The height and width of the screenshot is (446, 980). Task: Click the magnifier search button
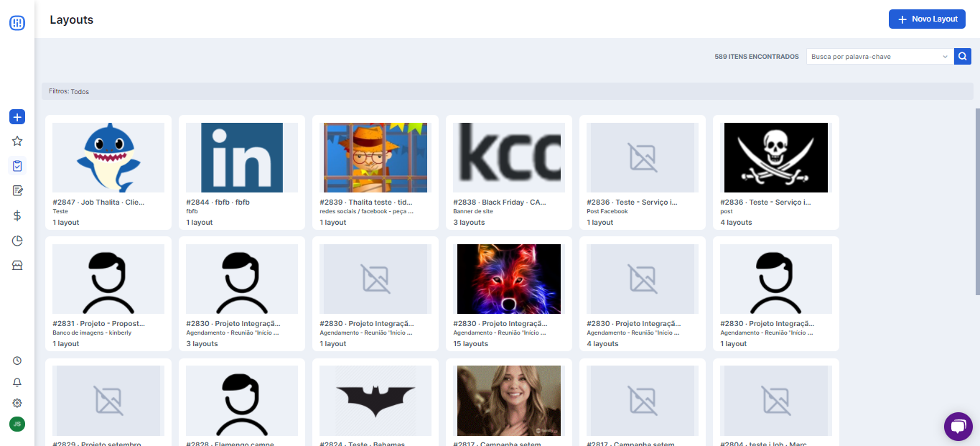pyautogui.click(x=962, y=56)
